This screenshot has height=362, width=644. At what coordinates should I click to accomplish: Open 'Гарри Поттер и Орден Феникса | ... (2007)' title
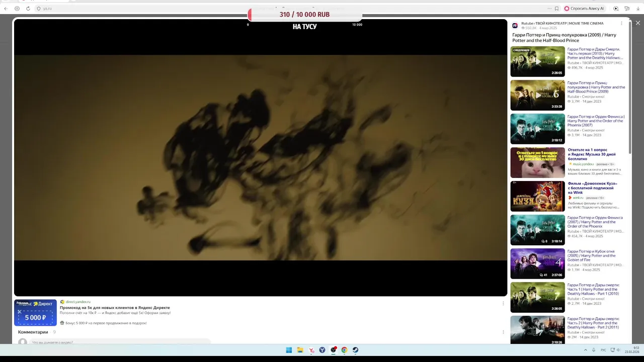[596, 121]
